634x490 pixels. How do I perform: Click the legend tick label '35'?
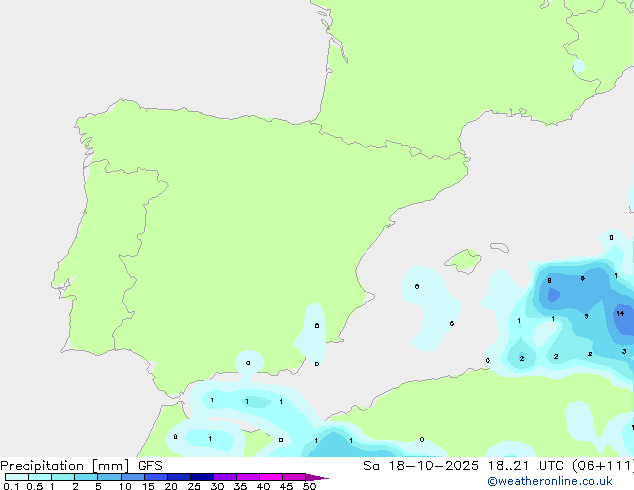240,486
